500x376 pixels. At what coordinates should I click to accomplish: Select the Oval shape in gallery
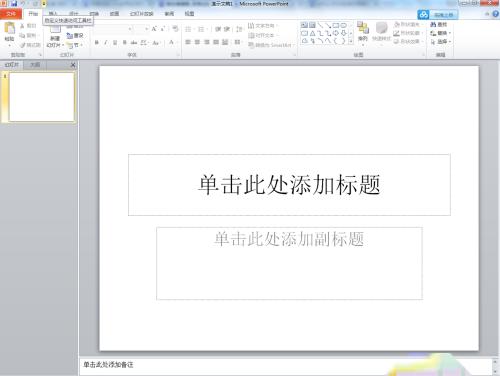pyautogui.click(x=344, y=25)
